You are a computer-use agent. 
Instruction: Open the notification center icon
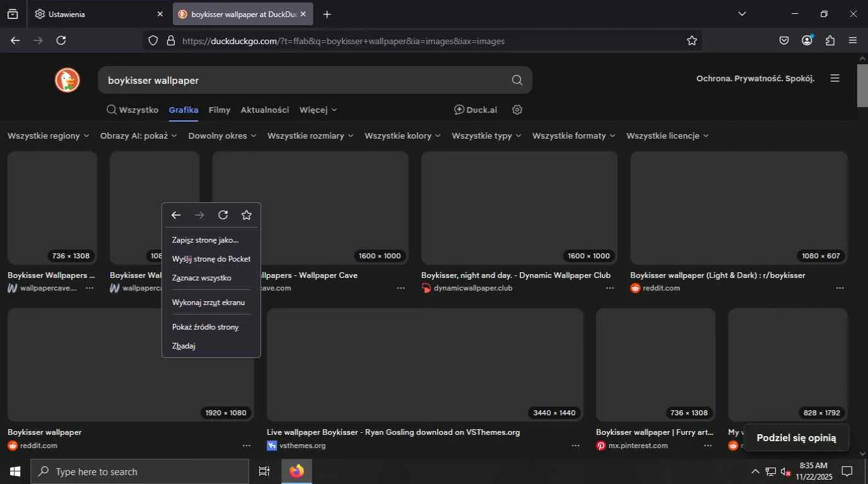pyautogui.click(x=848, y=471)
